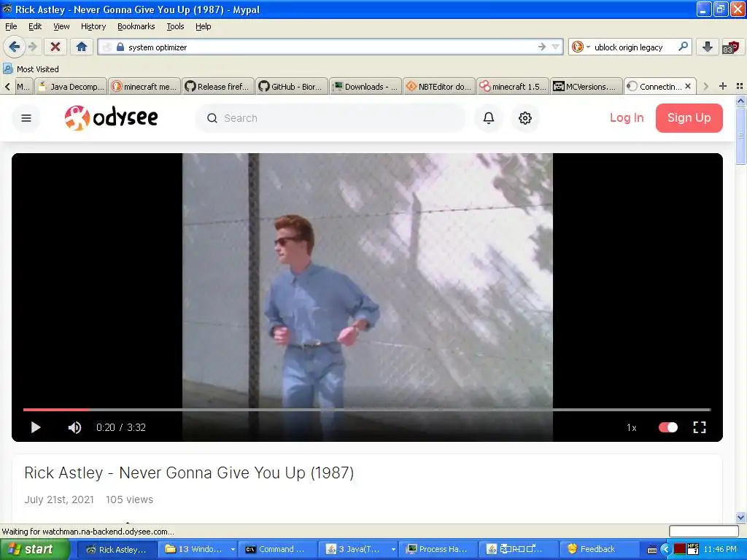Open the Tools menu
The width and height of the screenshot is (747, 560).
point(175,26)
